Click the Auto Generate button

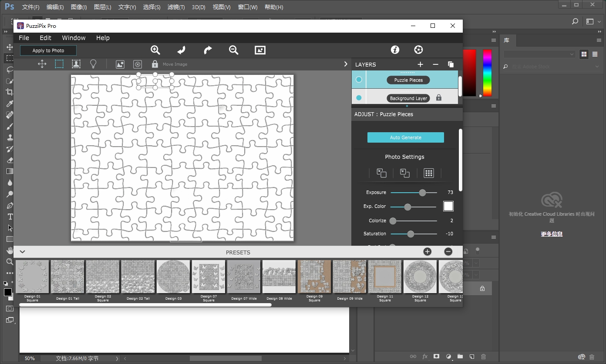point(405,137)
